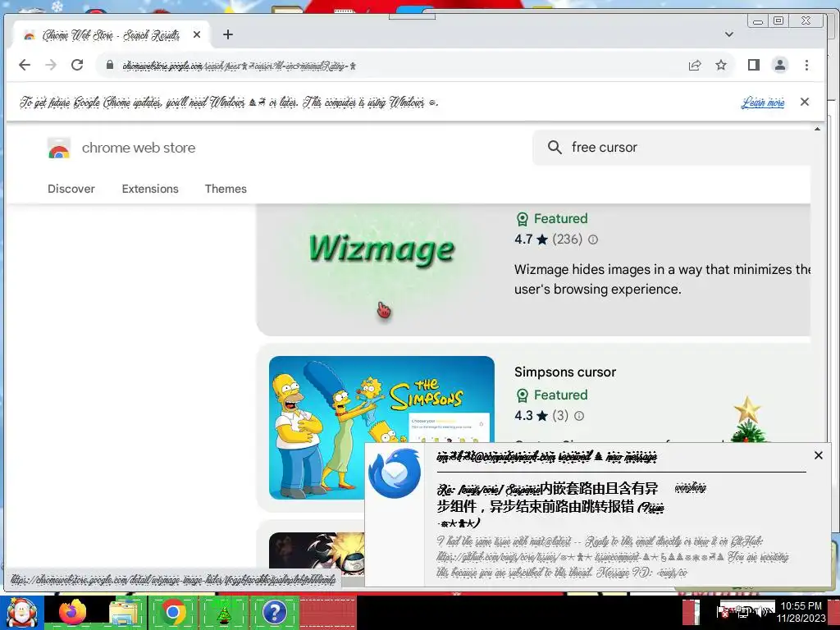Click the info icon beside Wizmage rating (236)
Image resolution: width=840 pixels, height=630 pixels.
[x=593, y=240]
